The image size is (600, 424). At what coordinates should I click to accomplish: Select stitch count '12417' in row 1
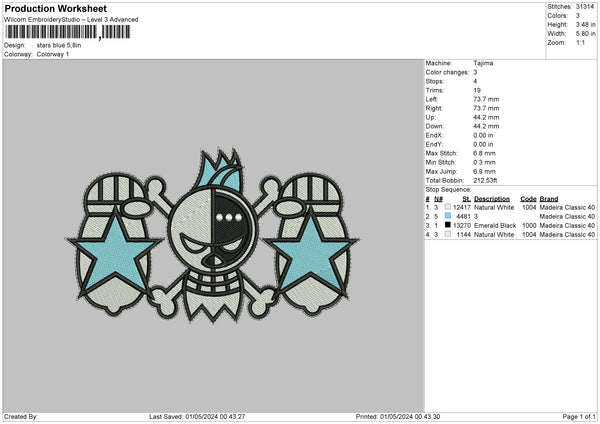(461, 207)
